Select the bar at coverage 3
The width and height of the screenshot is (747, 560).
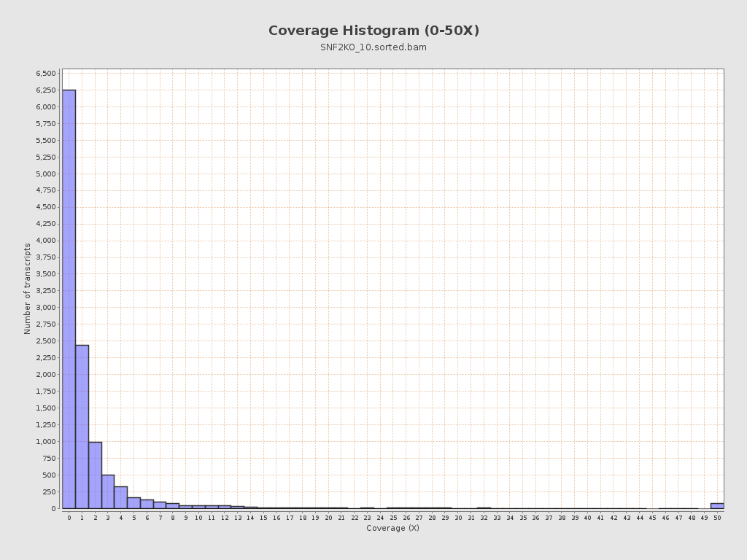pos(108,491)
